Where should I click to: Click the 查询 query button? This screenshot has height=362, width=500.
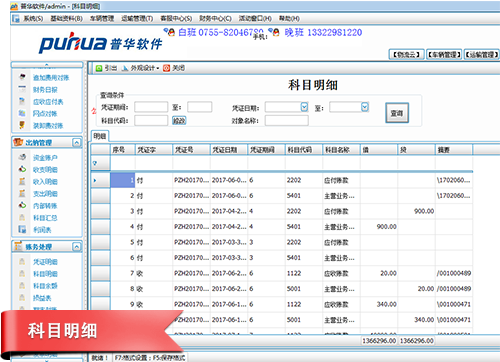[397, 113]
